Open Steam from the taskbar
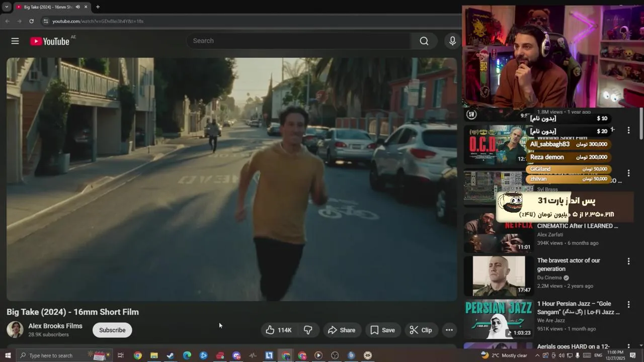Viewport: 644px width, 362px height. 171,355
